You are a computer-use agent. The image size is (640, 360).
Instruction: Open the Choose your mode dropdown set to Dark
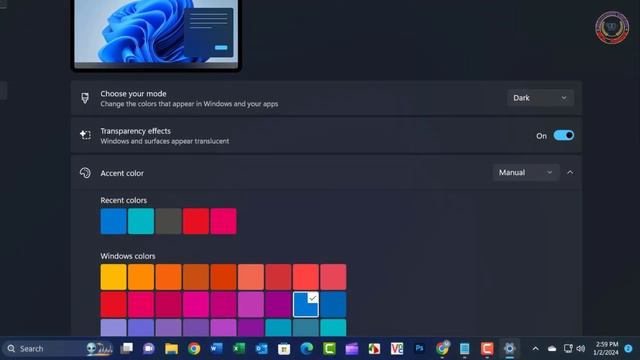click(x=540, y=98)
